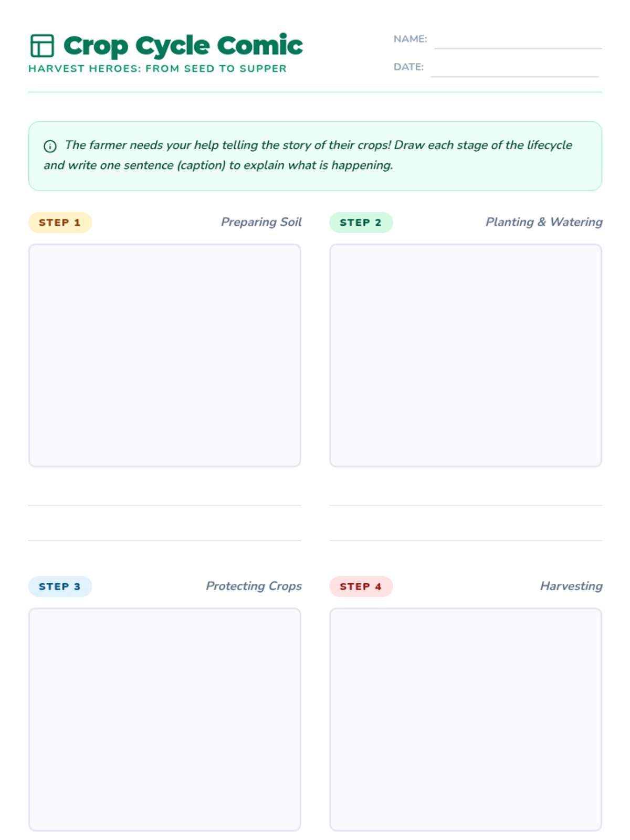Select the STEP 1 yellow badge

tap(60, 223)
